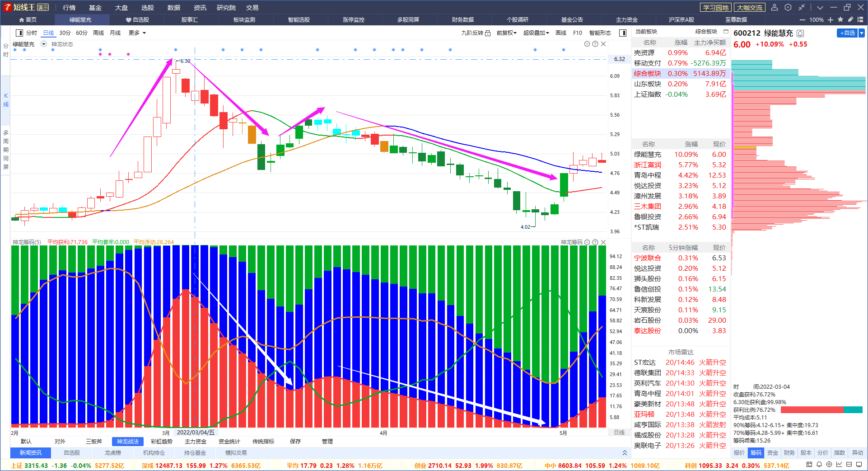Image resolution: width=868 pixels, height=471 pixels.
Task: Toggle the left sidebar panel icon
Action: pyautogui.click(x=19, y=33)
